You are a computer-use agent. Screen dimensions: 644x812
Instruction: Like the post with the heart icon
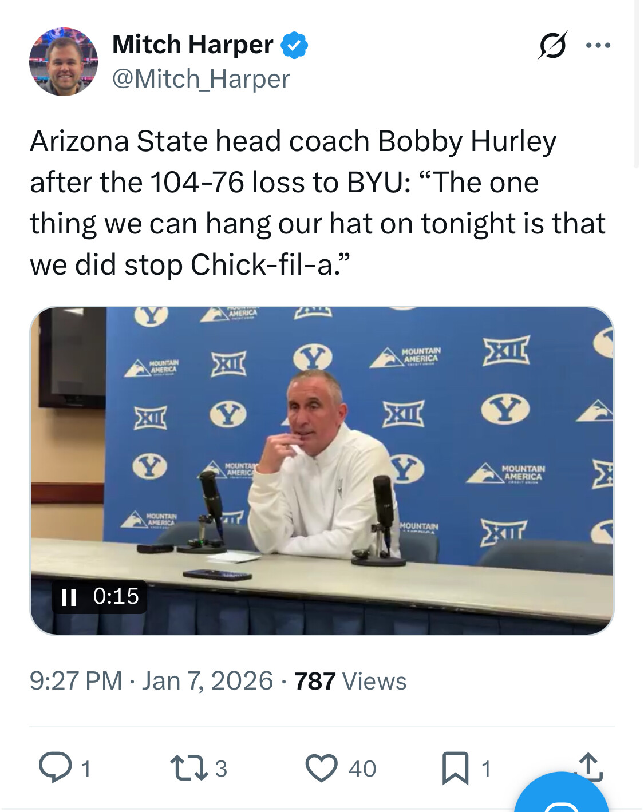(x=321, y=767)
